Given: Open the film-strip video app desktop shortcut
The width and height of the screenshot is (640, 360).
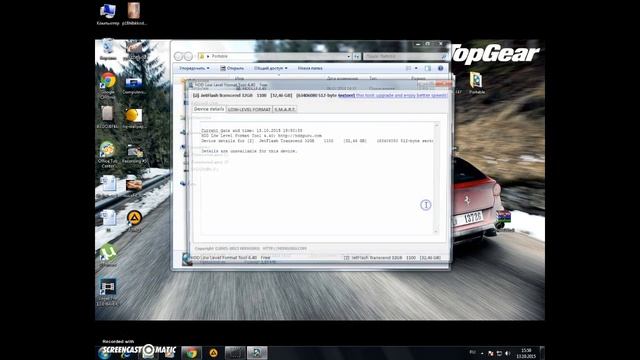Looking at the screenshot, I should click(108, 291).
